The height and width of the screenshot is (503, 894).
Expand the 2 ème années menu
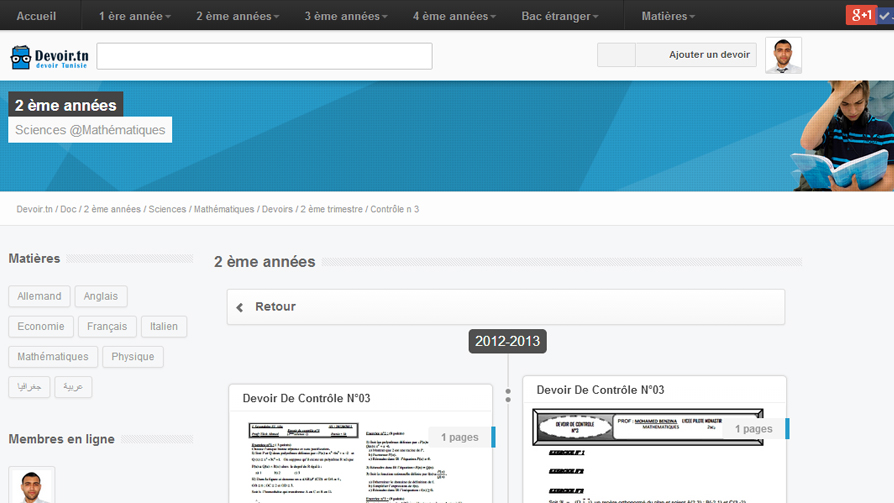point(237,16)
